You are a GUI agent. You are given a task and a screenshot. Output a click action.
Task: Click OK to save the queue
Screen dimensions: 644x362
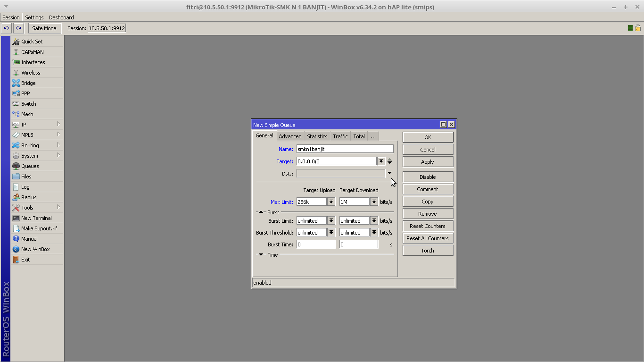pos(428,137)
